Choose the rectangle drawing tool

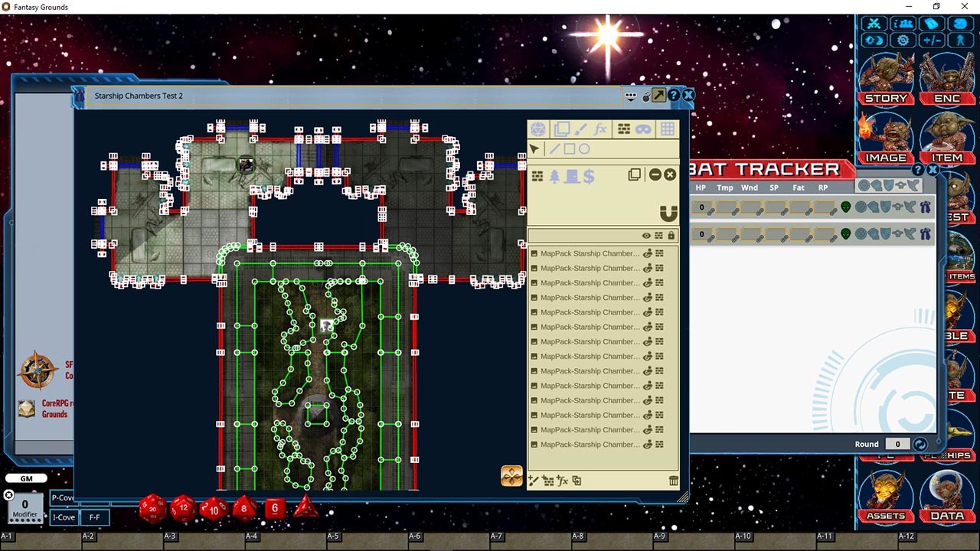(570, 149)
